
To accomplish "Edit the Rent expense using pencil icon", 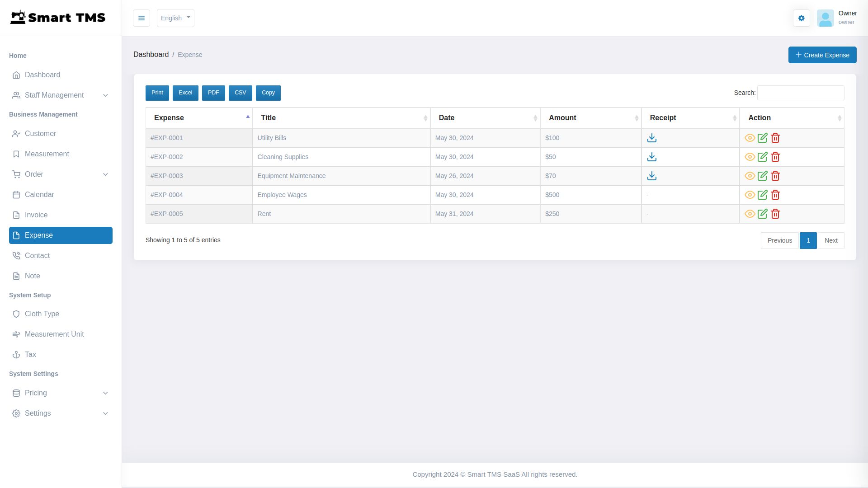I will (762, 214).
